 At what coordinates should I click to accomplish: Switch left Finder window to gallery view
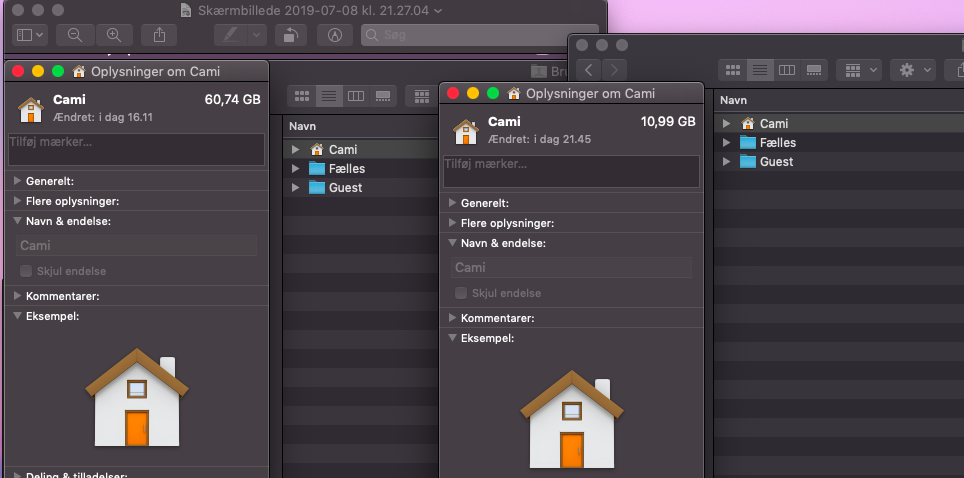tap(383, 96)
